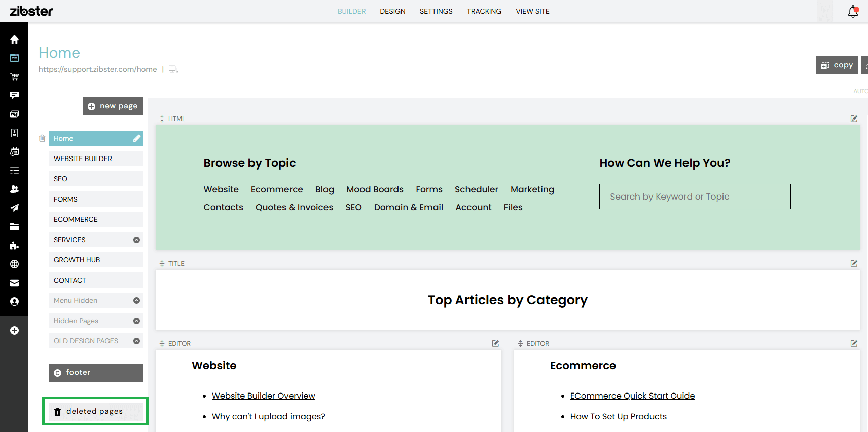This screenshot has height=432, width=868.
Task: Click the plus circle icon in the sidebar
Action: pos(14,331)
